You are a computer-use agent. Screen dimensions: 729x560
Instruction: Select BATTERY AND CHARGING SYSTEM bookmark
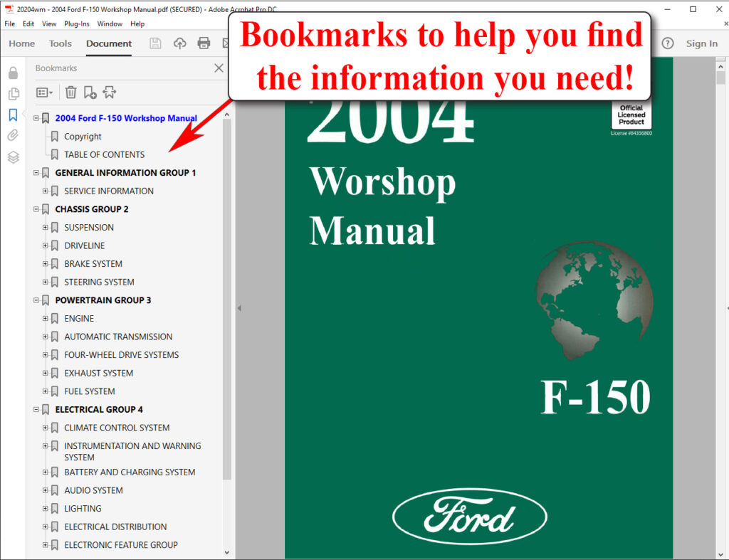click(x=130, y=472)
